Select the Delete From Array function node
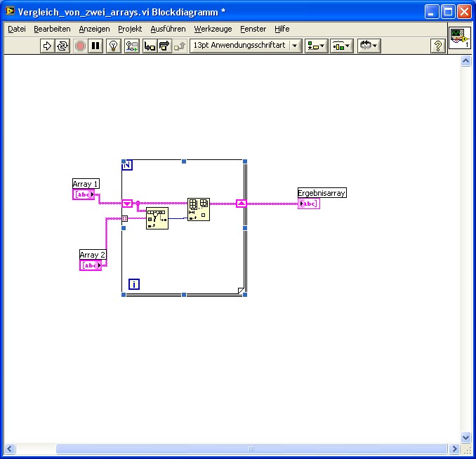This screenshot has height=459, width=476. [x=199, y=209]
